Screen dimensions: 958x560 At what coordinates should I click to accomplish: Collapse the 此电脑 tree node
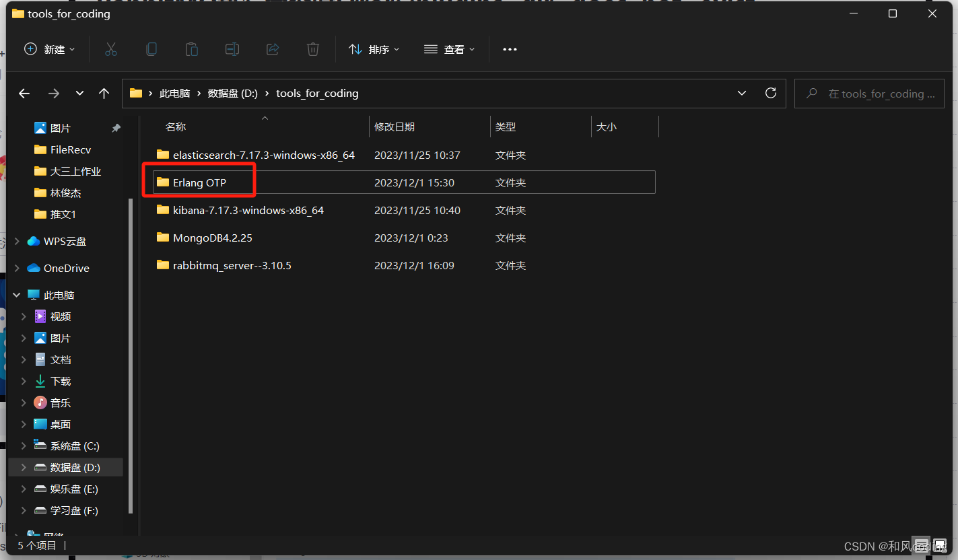pyautogui.click(x=16, y=295)
